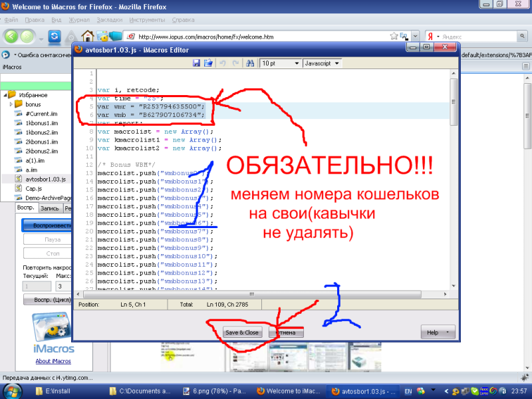
Task: Switch to E:\Install taskbar window
Action: [54, 391]
